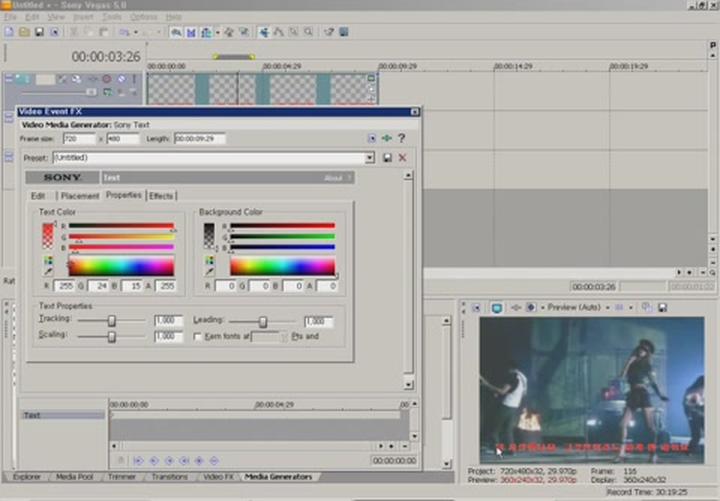Toggle the Kern fonts at checkbox
This screenshot has width=720, height=501.
pos(197,337)
